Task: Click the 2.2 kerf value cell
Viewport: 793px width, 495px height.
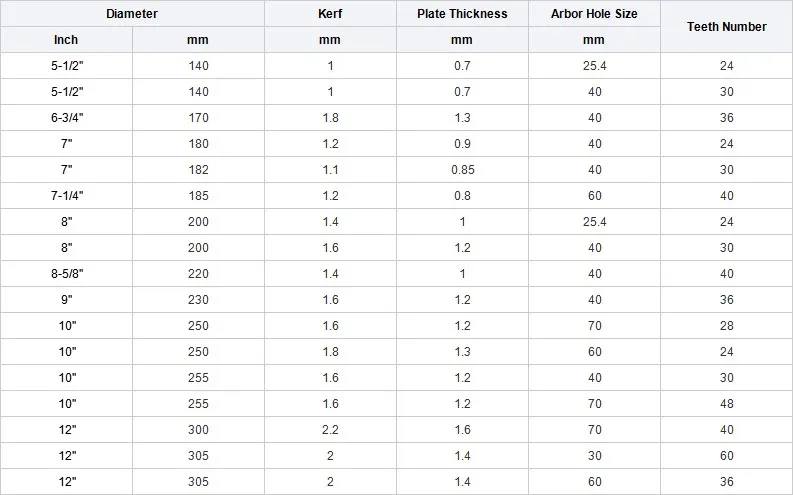Action: [x=330, y=430]
